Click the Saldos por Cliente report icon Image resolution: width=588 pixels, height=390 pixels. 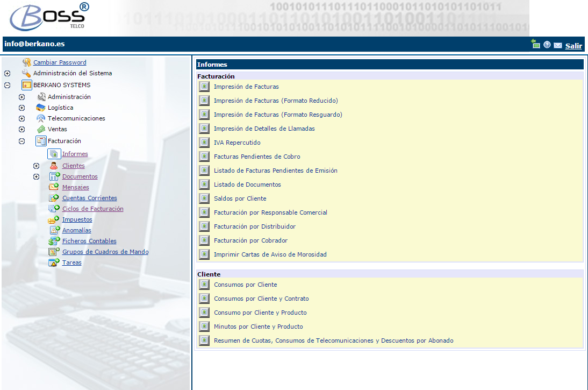204,198
